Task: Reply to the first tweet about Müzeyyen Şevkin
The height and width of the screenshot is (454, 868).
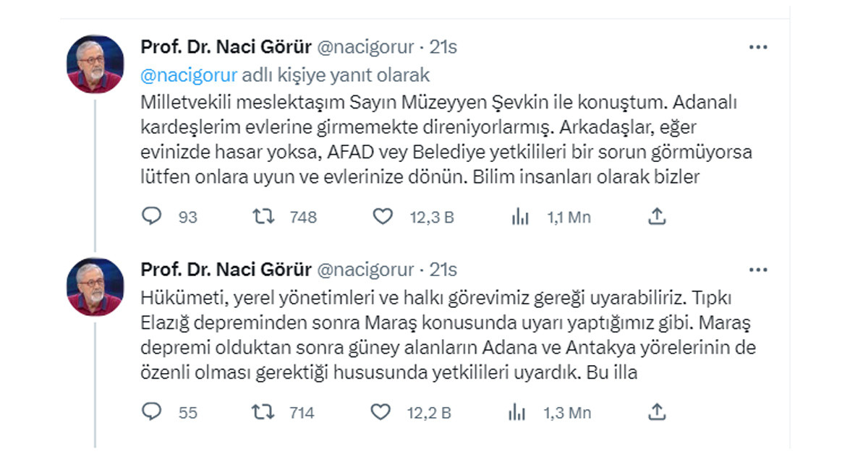Action: point(151,216)
